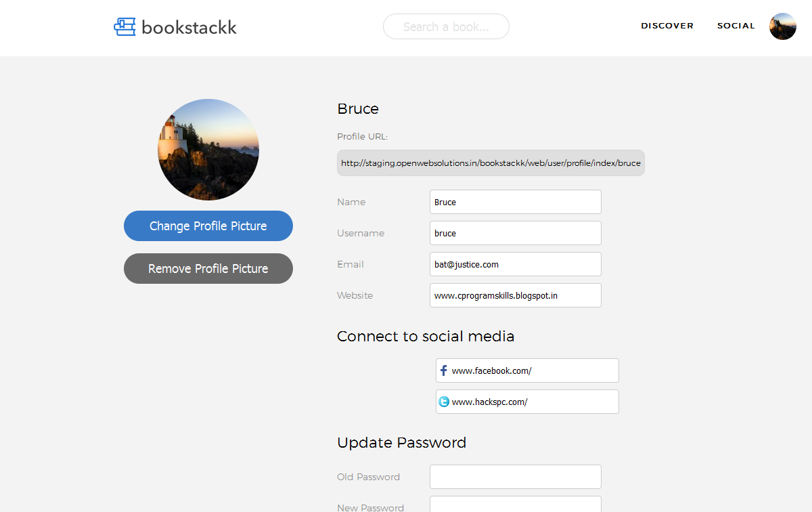Click into the Name input field
812x512 pixels.
pos(515,202)
